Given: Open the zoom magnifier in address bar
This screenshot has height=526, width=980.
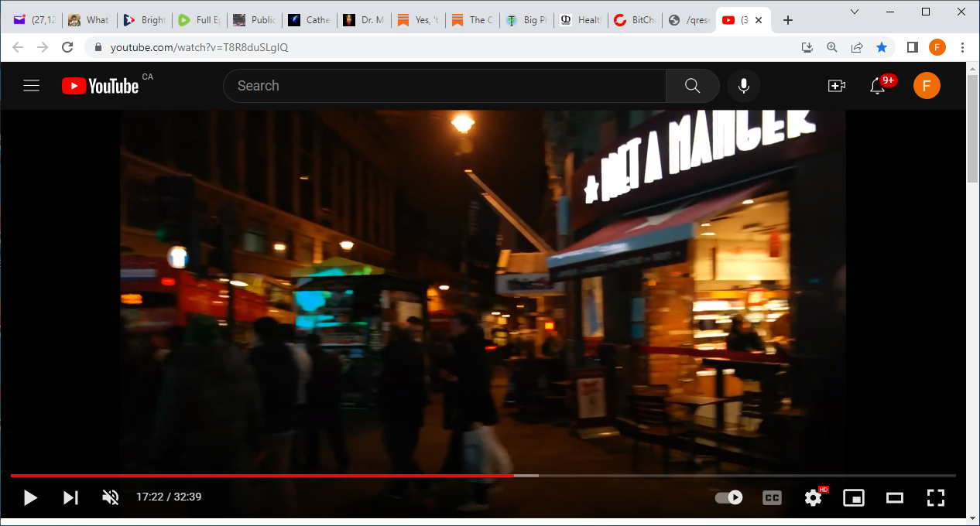Looking at the screenshot, I should (x=832, y=47).
